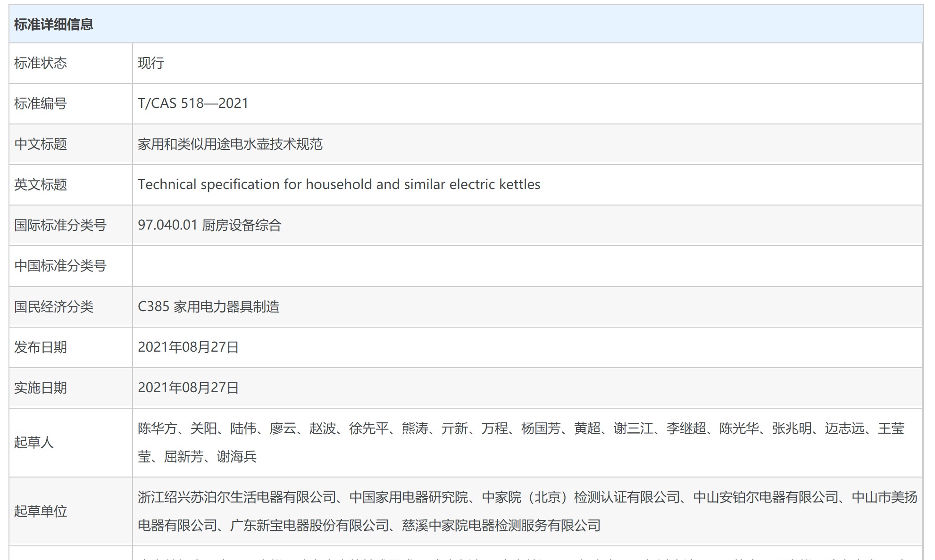Click the 标准编号 label cell
This screenshot has width=935, height=560.
point(41,104)
